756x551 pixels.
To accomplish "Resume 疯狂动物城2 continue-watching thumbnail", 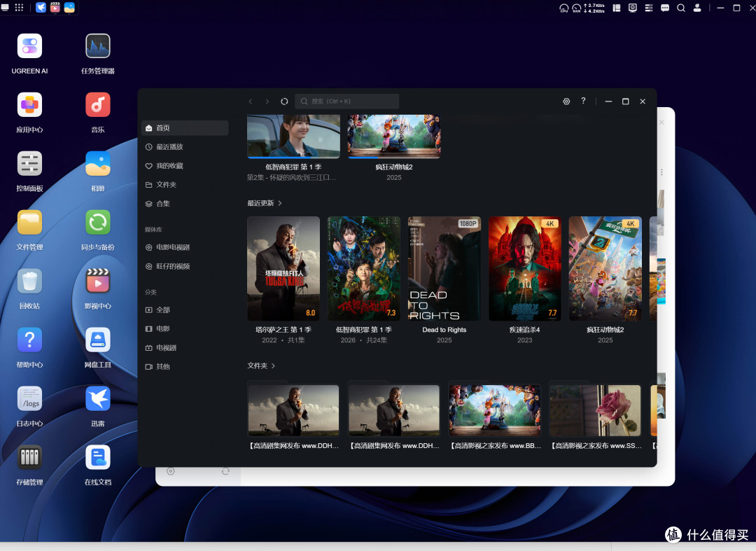I will pos(394,137).
